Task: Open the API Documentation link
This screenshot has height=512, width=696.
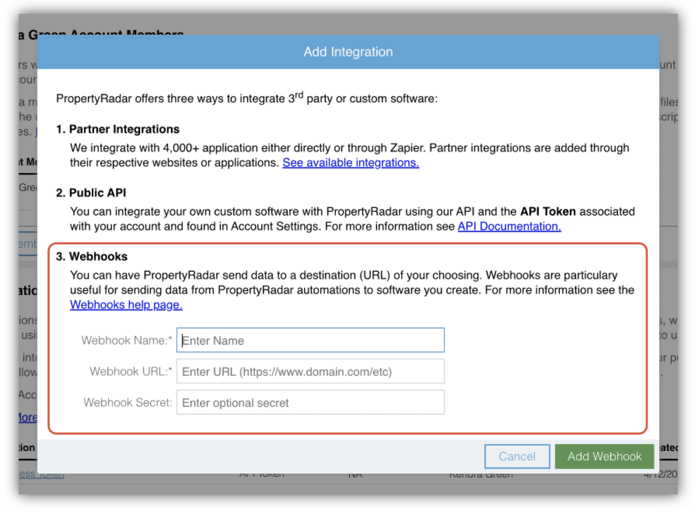Action: click(x=509, y=226)
